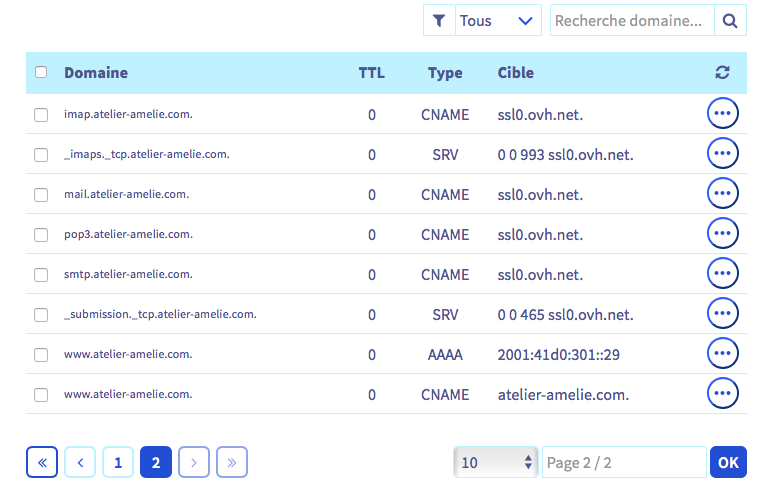
Task: Click the search magnifier icon
Action: click(x=730, y=20)
